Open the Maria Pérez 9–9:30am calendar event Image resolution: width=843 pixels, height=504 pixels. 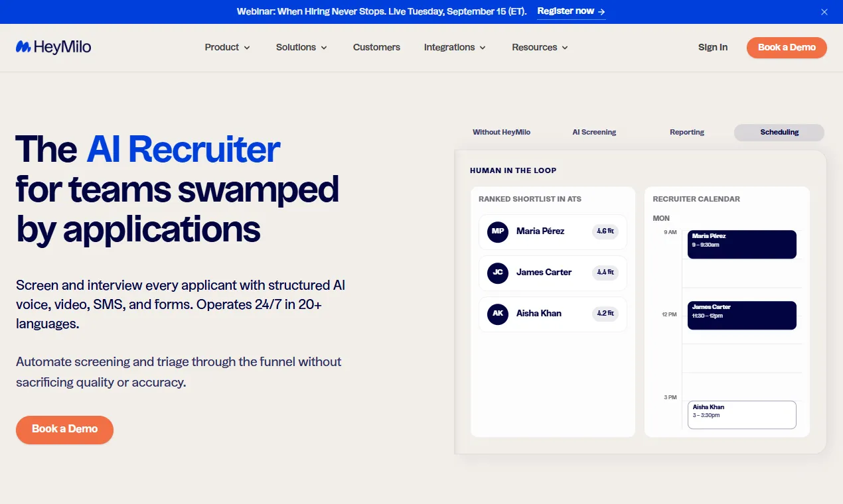(741, 244)
